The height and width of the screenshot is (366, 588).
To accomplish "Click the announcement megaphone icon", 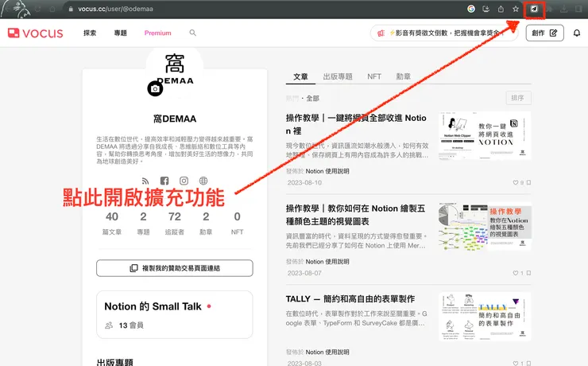I will 381,33.
